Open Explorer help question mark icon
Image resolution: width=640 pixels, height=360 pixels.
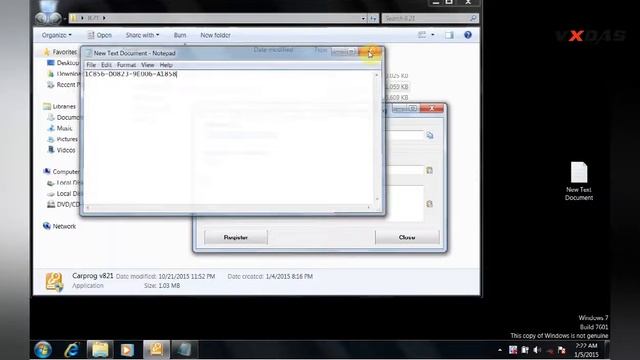click(468, 35)
